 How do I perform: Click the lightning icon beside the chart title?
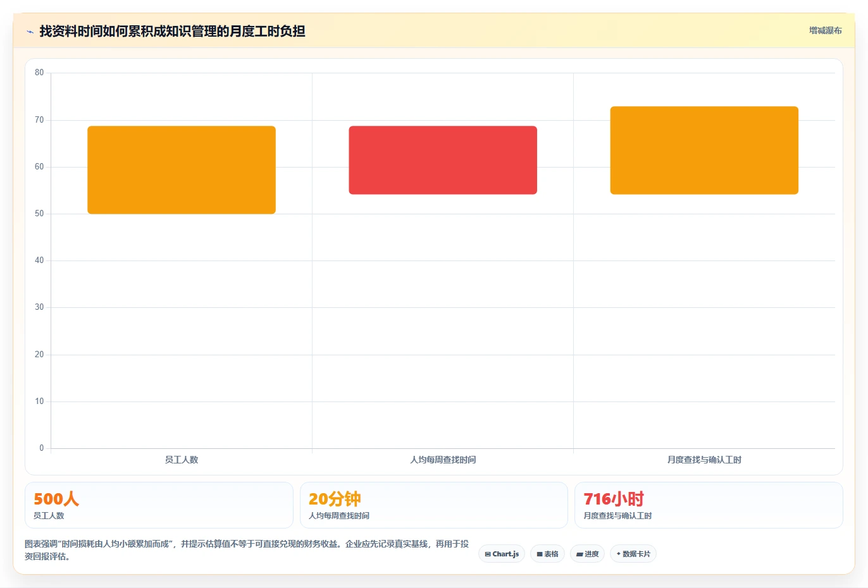click(x=30, y=32)
